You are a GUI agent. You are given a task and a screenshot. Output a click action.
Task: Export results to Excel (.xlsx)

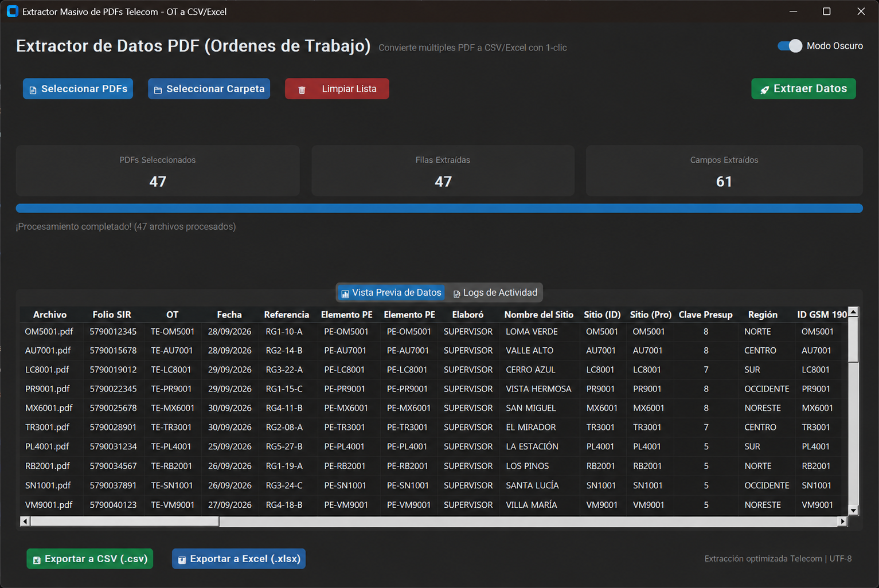tap(239, 559)
